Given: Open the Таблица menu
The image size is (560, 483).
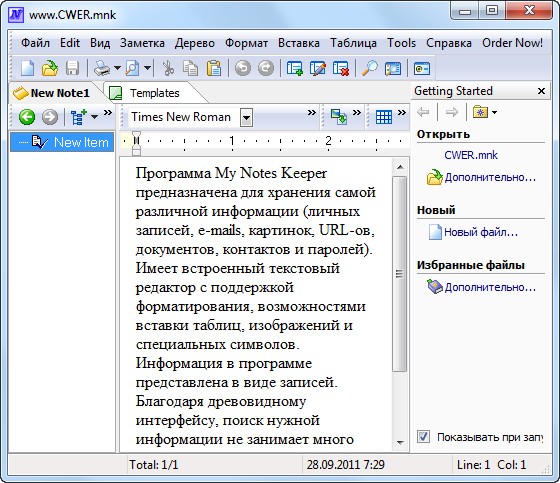Looking at the screenshot, I should point(353,43).
